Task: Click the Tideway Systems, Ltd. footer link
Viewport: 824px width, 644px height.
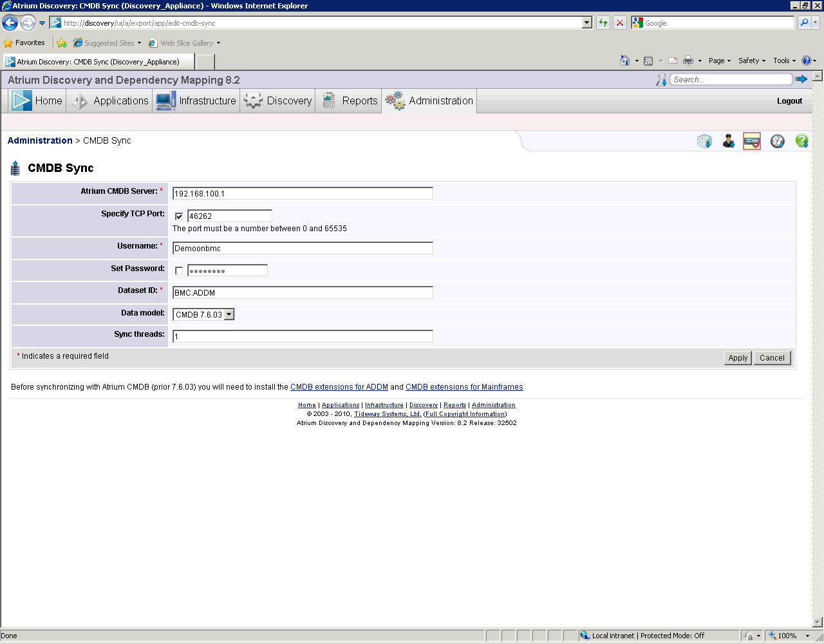Action: point(388,414)
